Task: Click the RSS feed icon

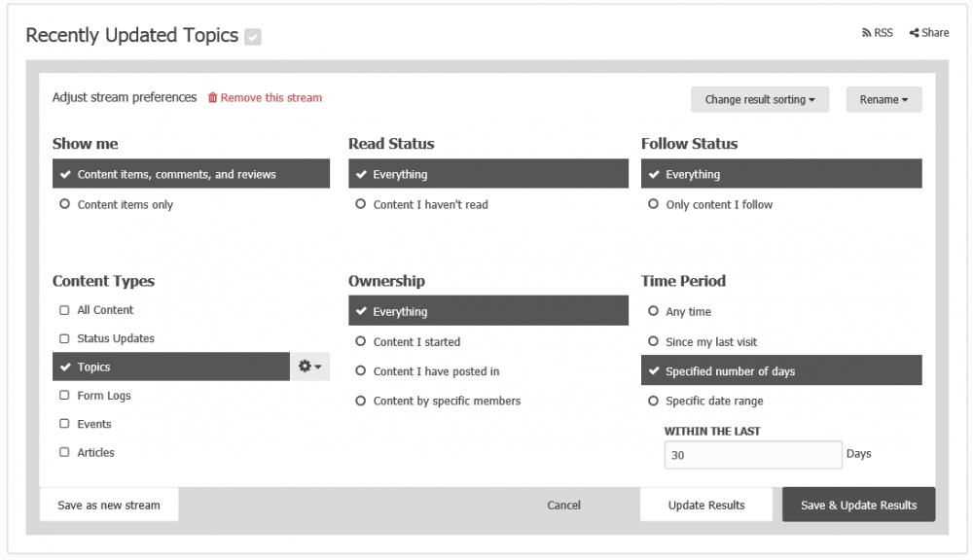Action: click(x=866, y=33)
